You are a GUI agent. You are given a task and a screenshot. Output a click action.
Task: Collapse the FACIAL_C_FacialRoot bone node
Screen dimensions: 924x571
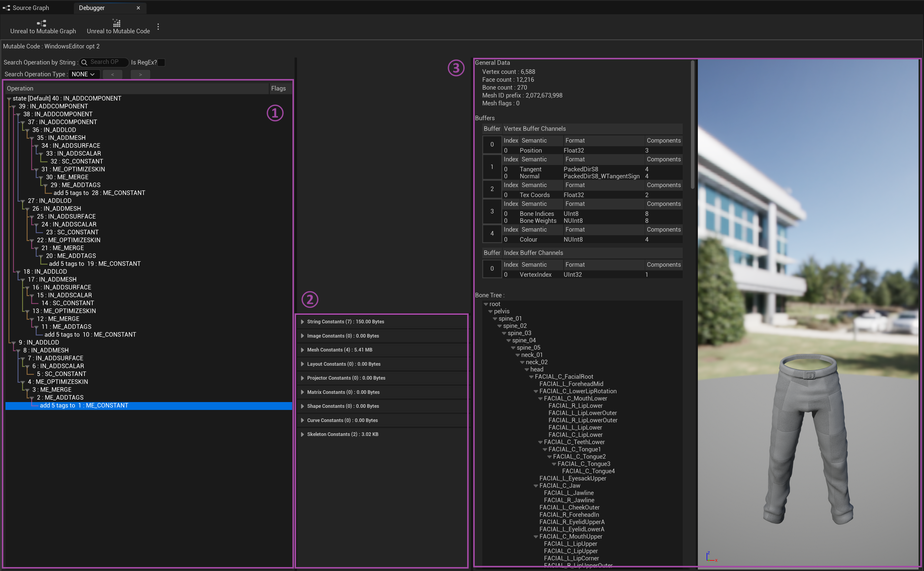coord(531,377)
